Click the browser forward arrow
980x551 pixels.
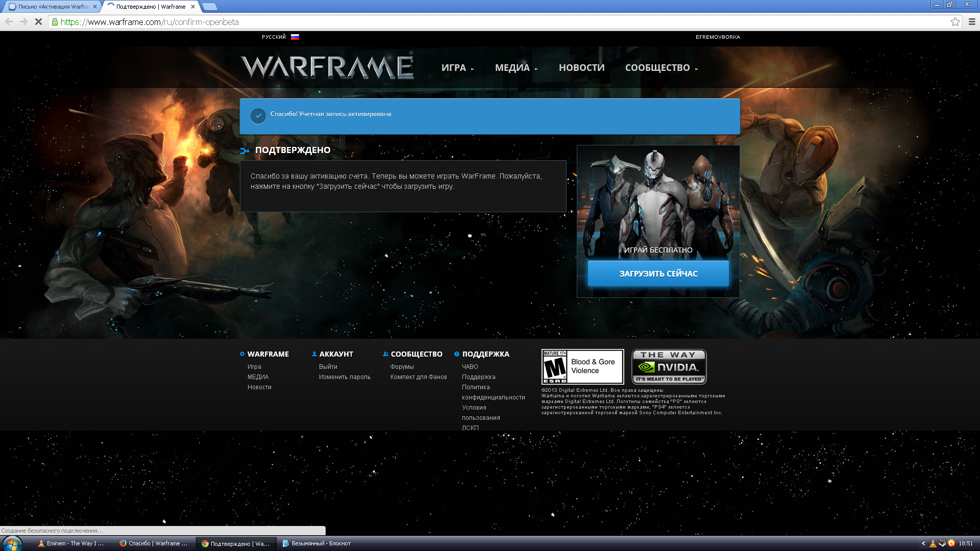(23, 22)
